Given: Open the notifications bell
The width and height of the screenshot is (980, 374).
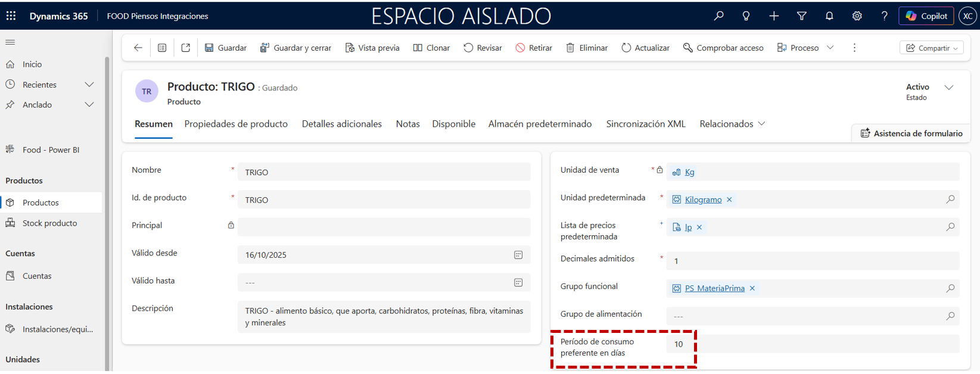Looking at the screenshot, I should (x=829, y=16).
